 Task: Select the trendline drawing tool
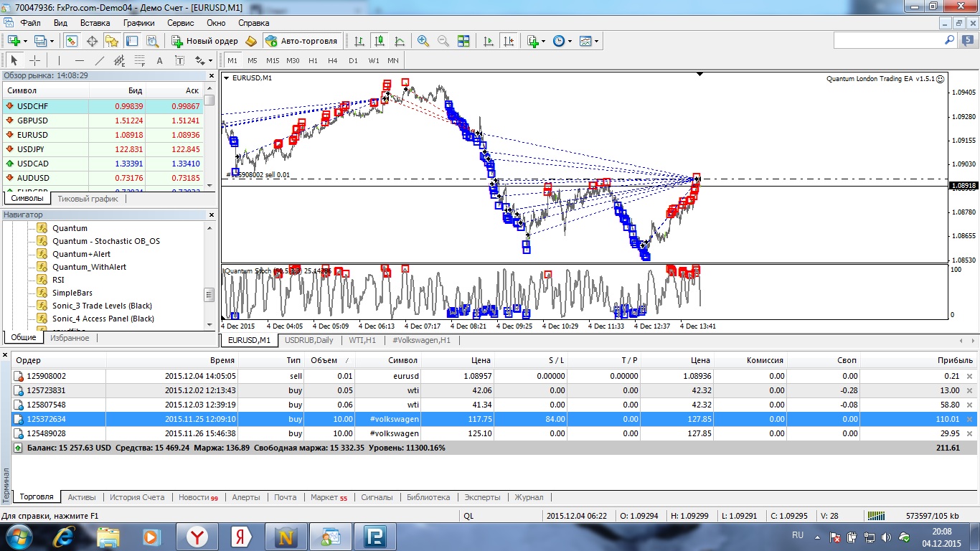(x=100, y=60)
